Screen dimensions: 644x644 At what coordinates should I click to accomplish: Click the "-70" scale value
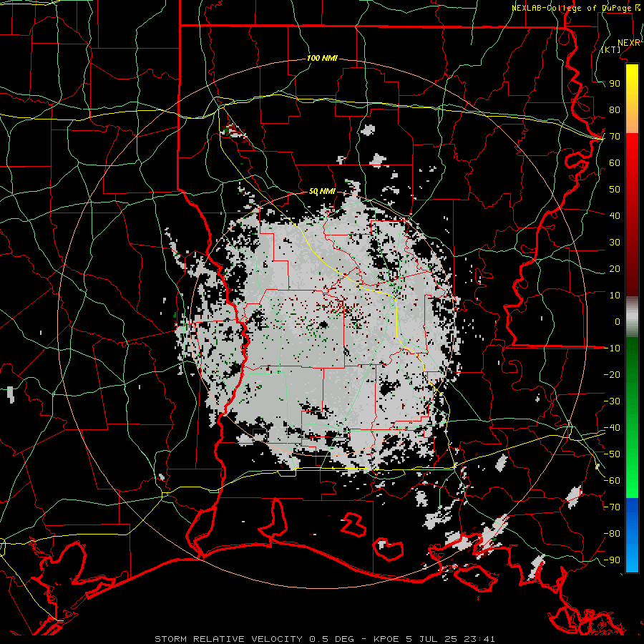tap(612, 507)
